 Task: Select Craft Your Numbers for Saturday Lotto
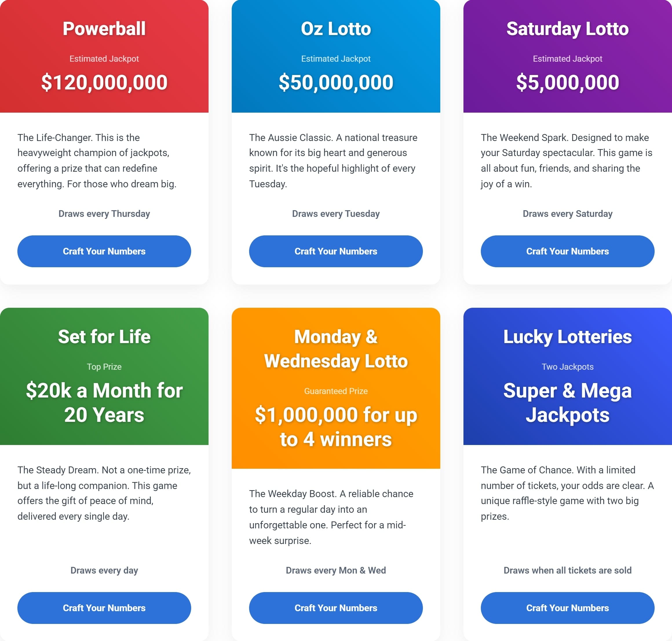pos(567,251)
